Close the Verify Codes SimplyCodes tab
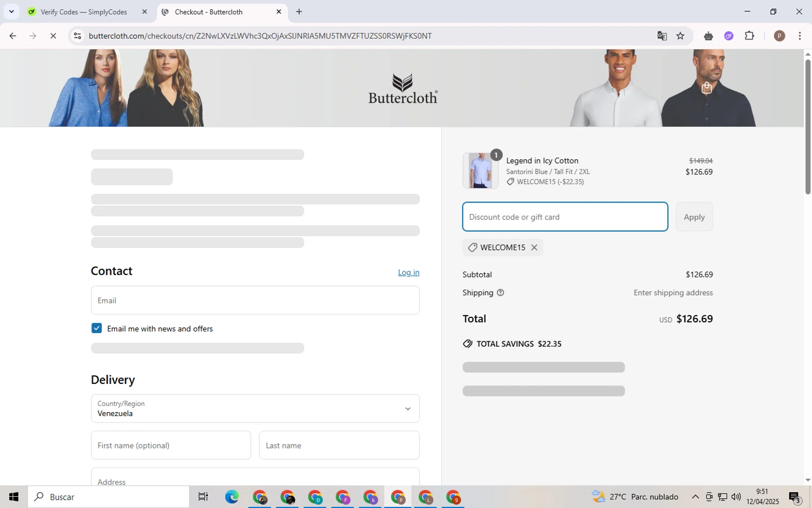This screenshot has width=812, height=508. point(144,11)
